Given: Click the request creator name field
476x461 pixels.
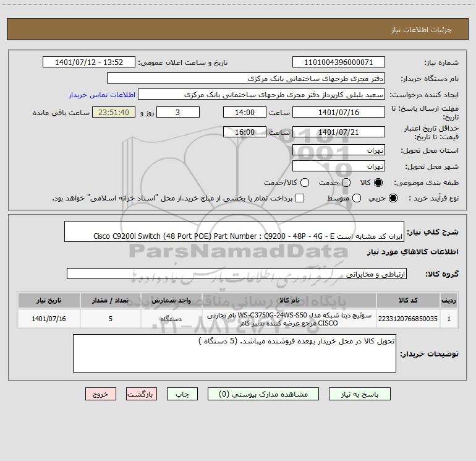Looking at the screenshot, I should (261, 95).
